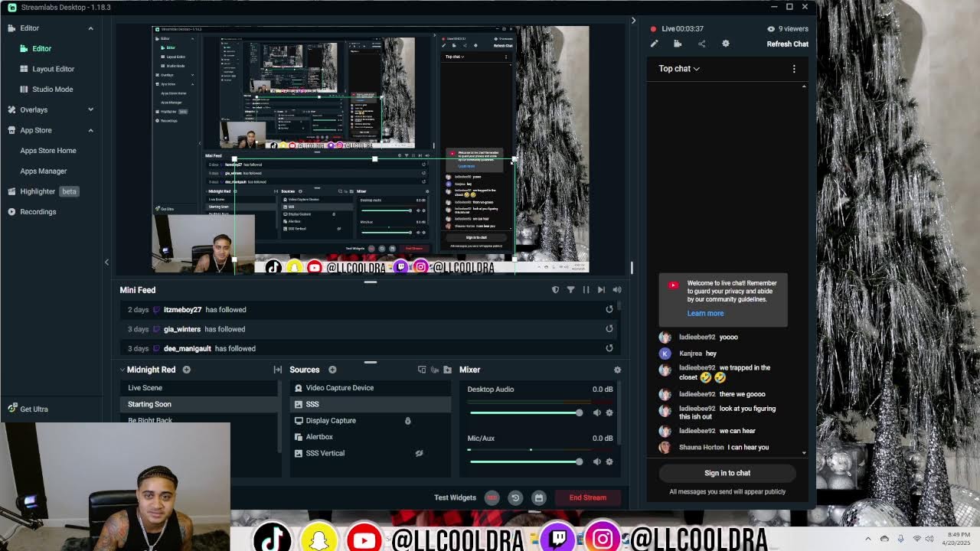980x551 pixels.
Task: Open the Highlighter beta page
Action: tap(43, 191)
